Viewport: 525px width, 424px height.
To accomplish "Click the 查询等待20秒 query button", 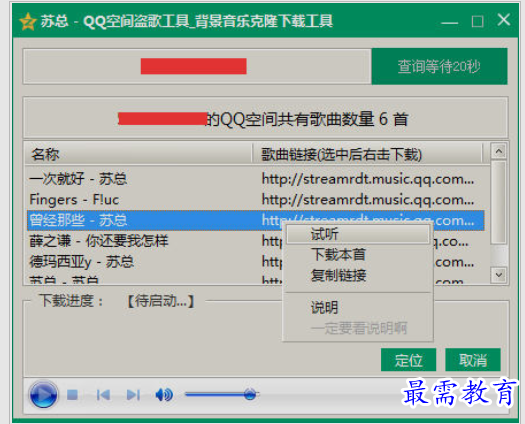I will point(439,66).
